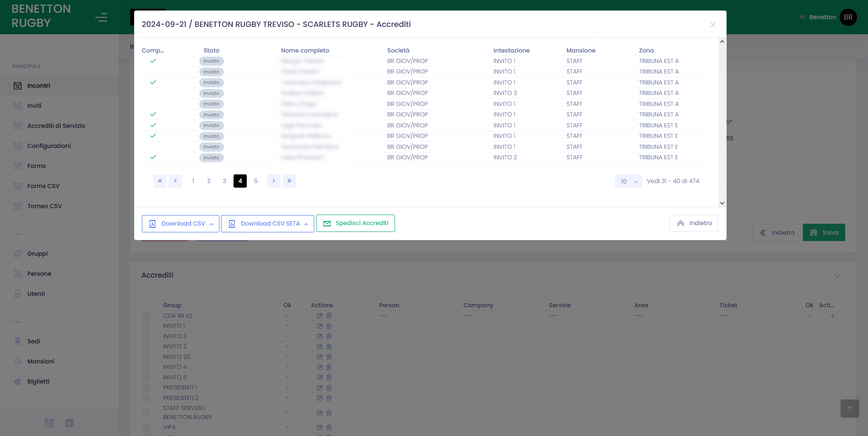
Task: Toggle the sidebar hamburger menu icon
Action: [101, 17]
